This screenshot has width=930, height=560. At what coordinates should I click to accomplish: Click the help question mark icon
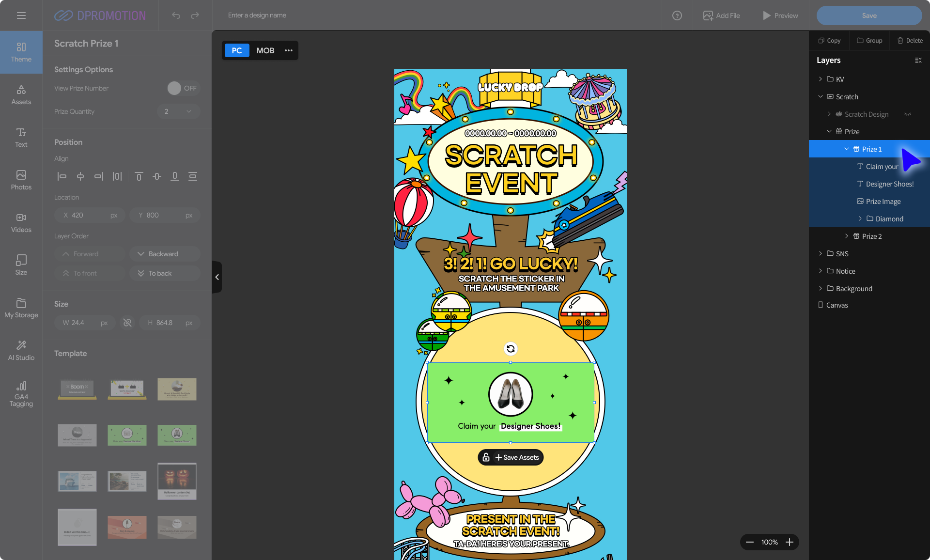[x=677, y=16]
